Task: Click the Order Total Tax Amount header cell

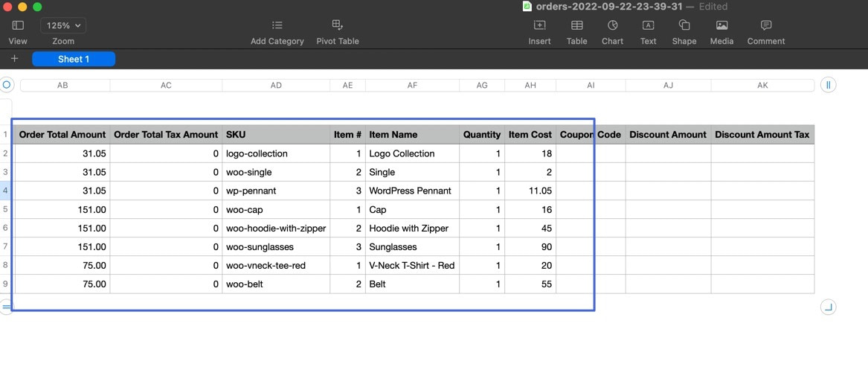Action: point(166,135)
